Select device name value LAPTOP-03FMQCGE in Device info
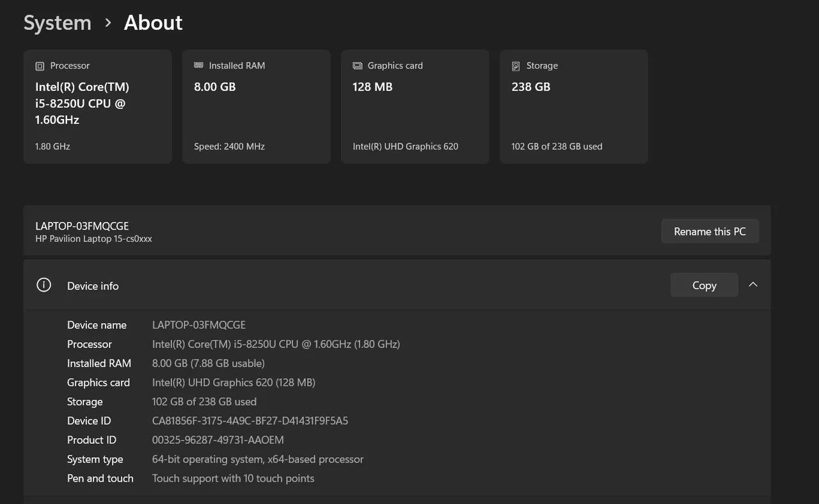Image resolution: width=819 pixels, height=504 pixels. click(199, 325)
